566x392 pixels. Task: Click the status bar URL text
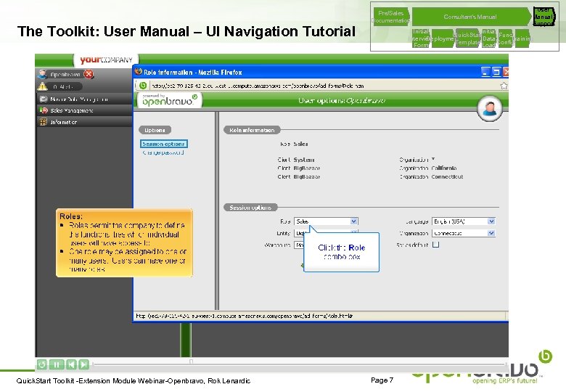(x=244, y=316)
